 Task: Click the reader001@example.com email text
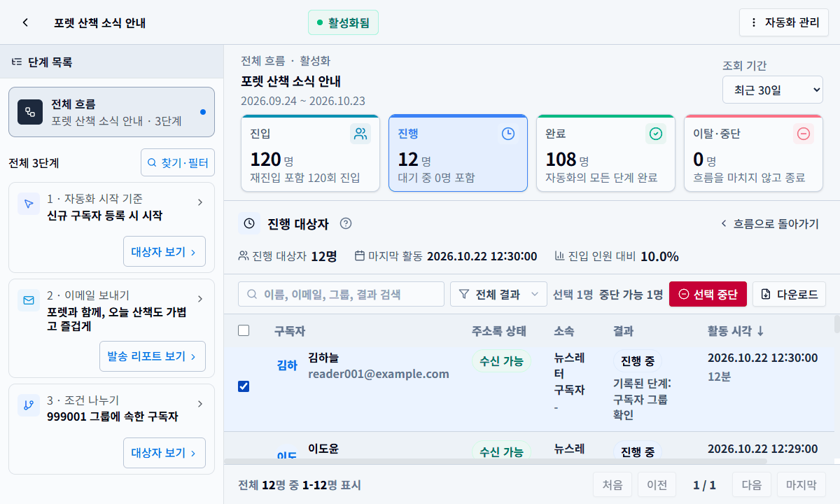[379, 374]
